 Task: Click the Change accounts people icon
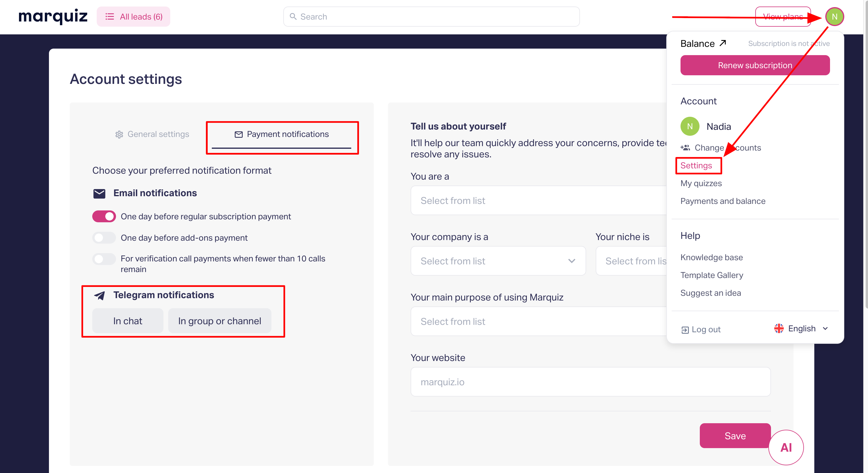click(685, 148)
